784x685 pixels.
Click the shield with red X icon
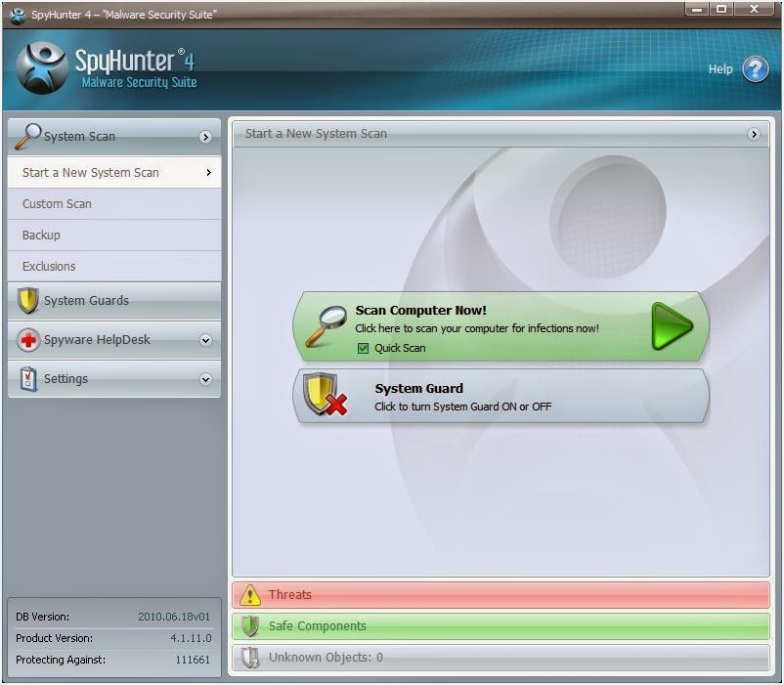pyautogui.click(x=325, y=394)
